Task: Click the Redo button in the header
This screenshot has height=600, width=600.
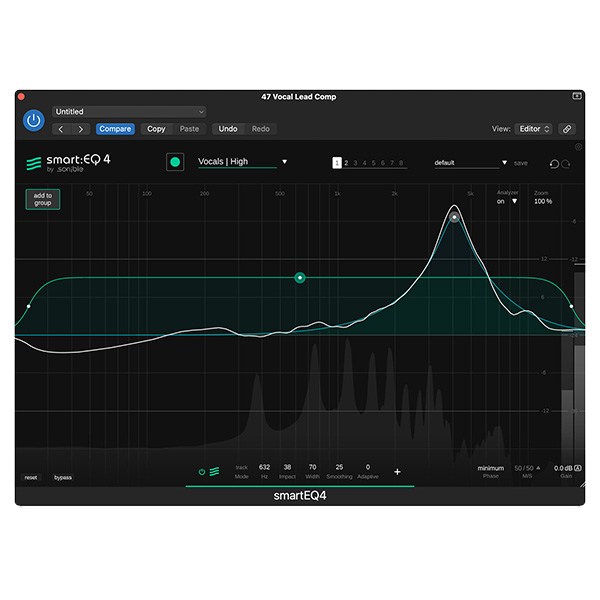Action: [261, 129]
